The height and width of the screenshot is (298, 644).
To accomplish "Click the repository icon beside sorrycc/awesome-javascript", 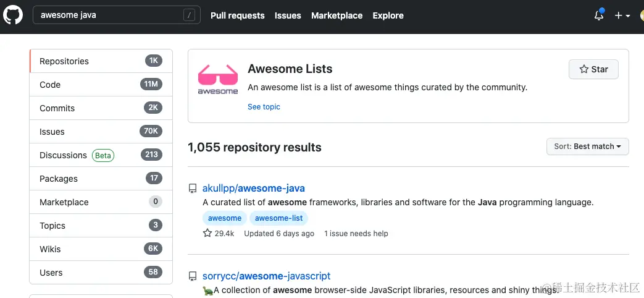I will pos(193,276).
